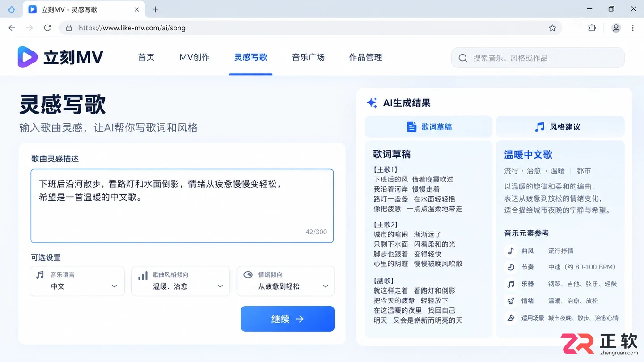Viewport: 644px width, 362px height.
Task: Open 作品管理 in navigation
Action: [365, 57]
